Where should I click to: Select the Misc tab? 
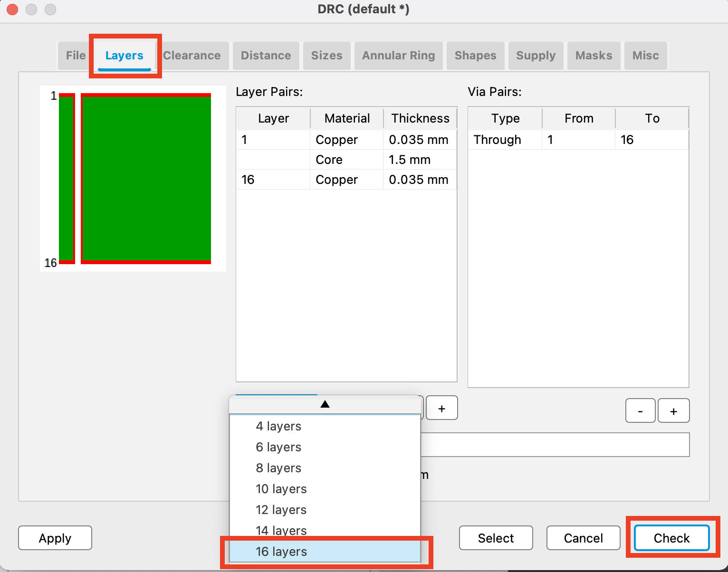(645, 56)
